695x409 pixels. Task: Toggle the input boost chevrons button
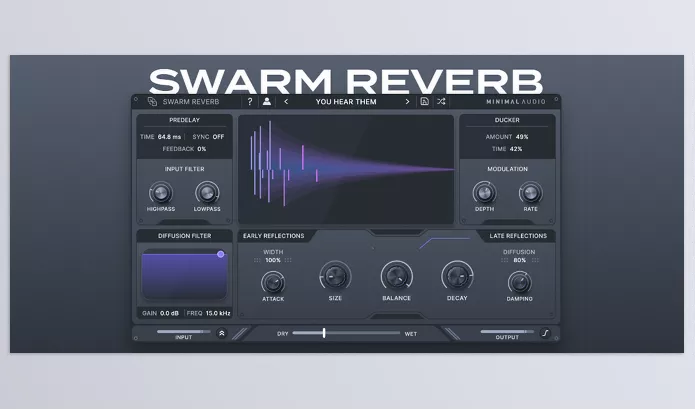click(x=222, y=333)
